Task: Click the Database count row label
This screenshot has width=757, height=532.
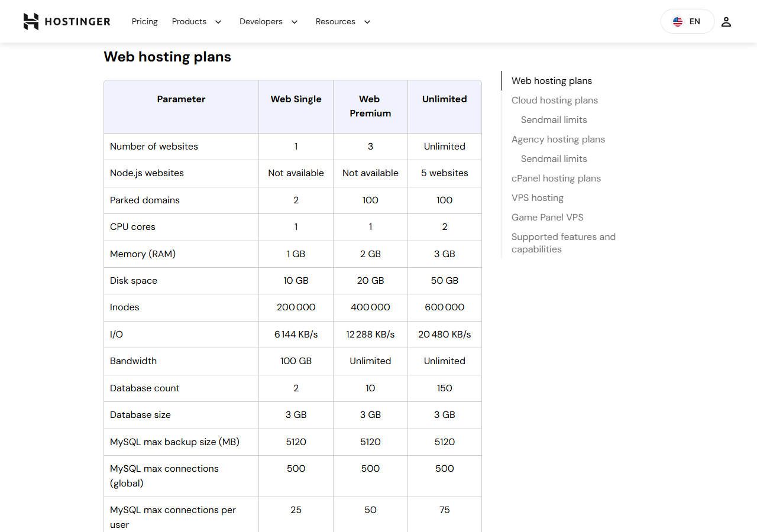Action: click(x=145, y=388)
